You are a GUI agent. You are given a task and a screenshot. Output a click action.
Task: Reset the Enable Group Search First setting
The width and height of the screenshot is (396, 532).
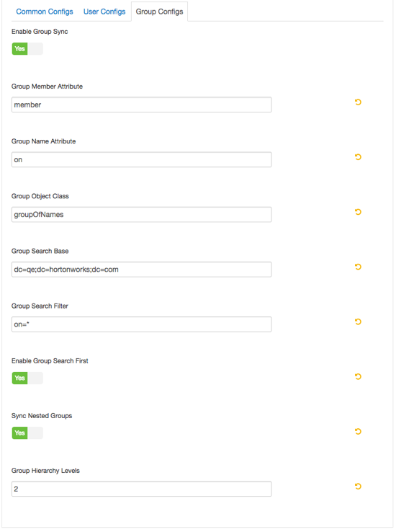coord(358,376)
